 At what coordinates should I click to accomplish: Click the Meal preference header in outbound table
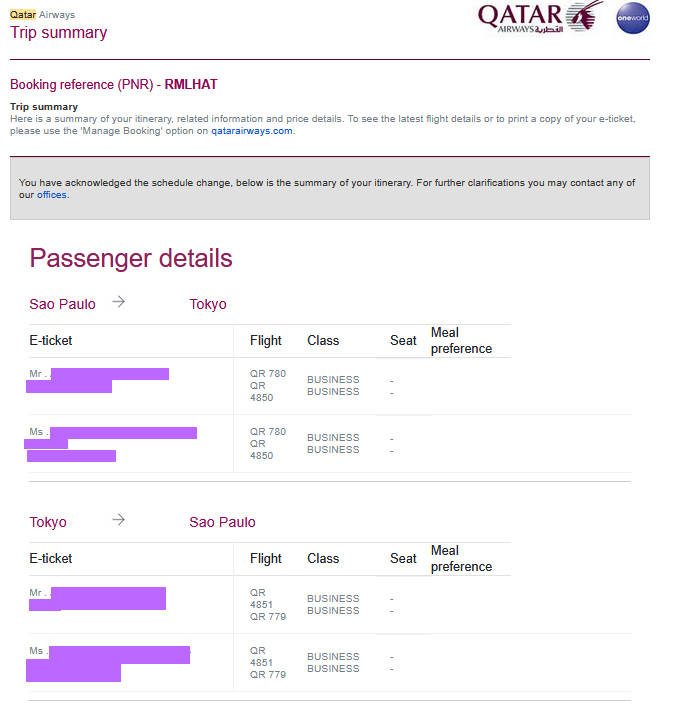click(462, 340)
